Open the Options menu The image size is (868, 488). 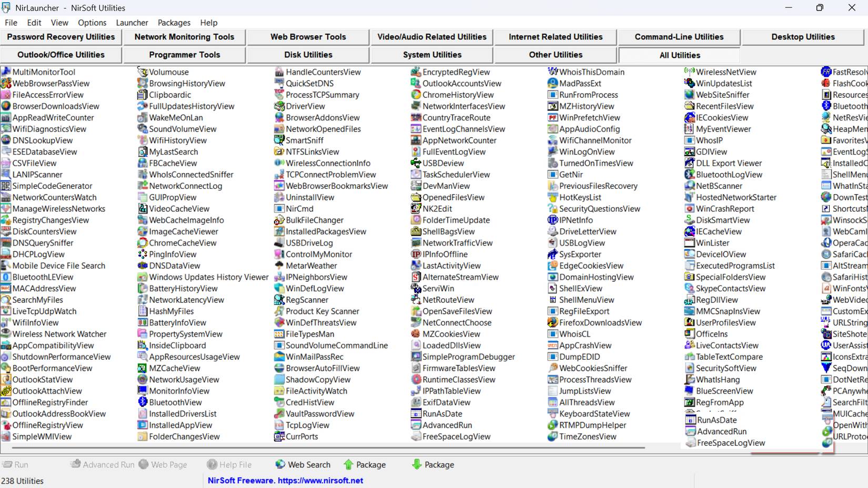(x=92, y=23)
